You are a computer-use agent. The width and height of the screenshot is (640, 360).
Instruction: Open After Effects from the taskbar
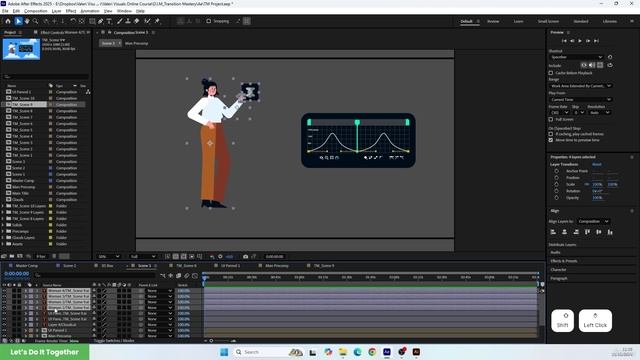(387, 352)
